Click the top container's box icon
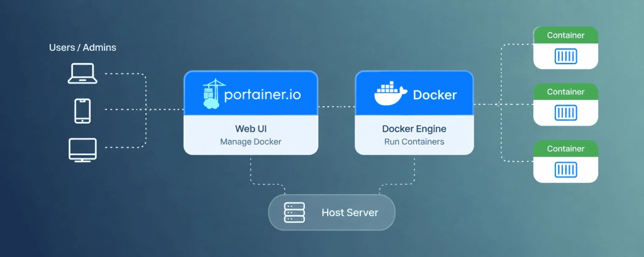Image resolution: width=644 pixels, height=257 pixels. (x=565, y=57)
